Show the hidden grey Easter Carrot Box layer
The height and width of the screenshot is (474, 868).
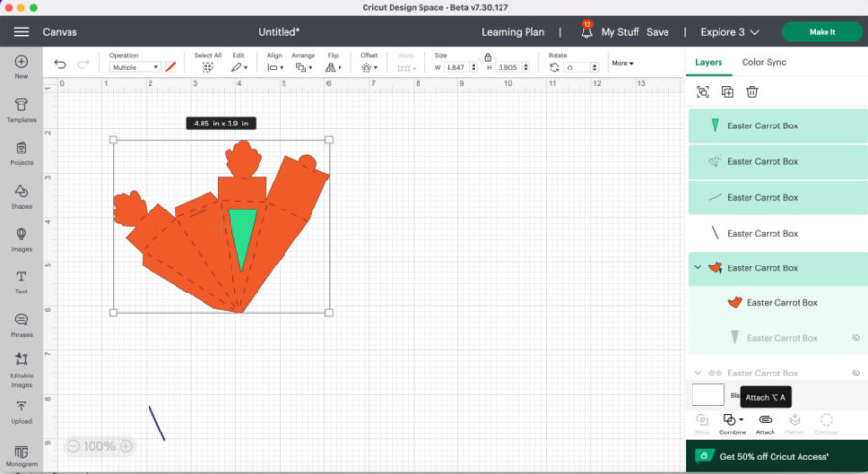pyautogui.click(x=854, y=338)
